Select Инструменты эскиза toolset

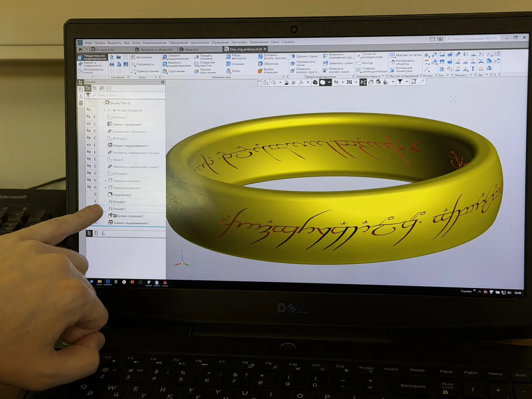tap(91, 71)
